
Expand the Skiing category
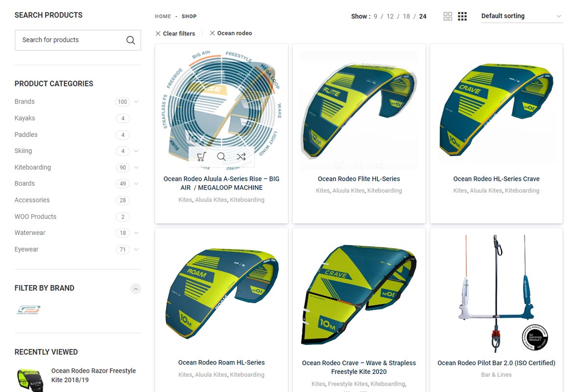[136, 151]
